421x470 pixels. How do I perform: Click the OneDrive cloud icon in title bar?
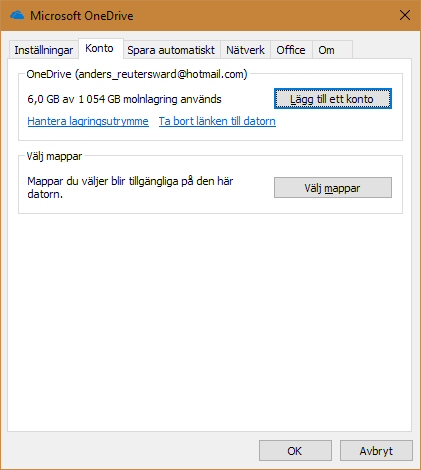click(17, 15)
